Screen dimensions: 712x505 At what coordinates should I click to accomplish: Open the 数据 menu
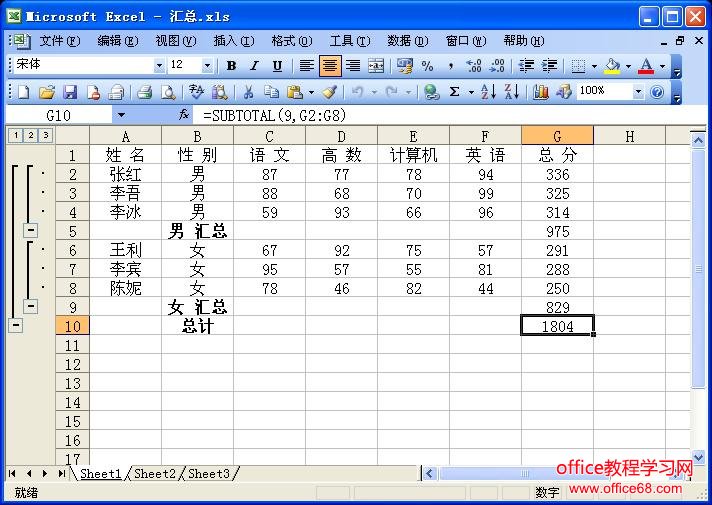(407, 41)
